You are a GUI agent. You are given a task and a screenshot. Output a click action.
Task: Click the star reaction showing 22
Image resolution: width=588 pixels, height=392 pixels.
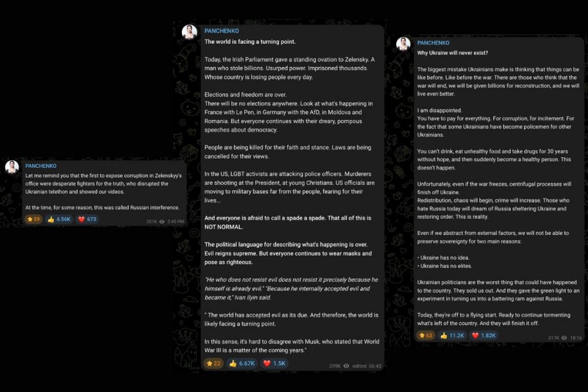(213, 363)
